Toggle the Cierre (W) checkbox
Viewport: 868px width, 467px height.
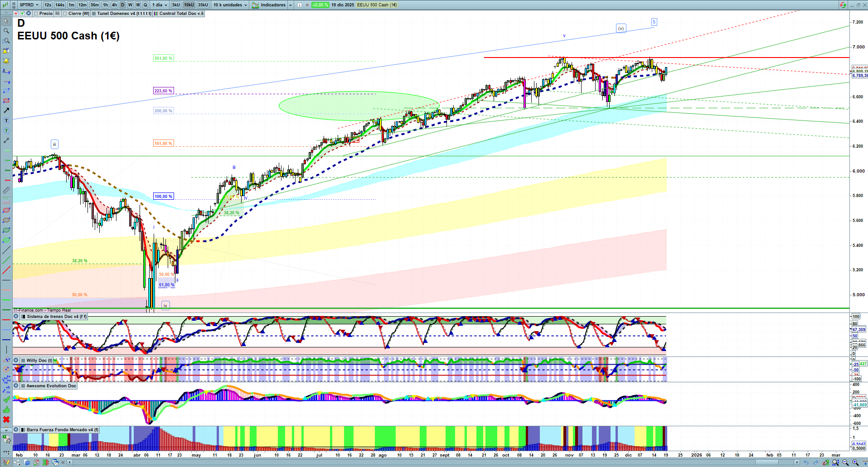click(65, 14)
